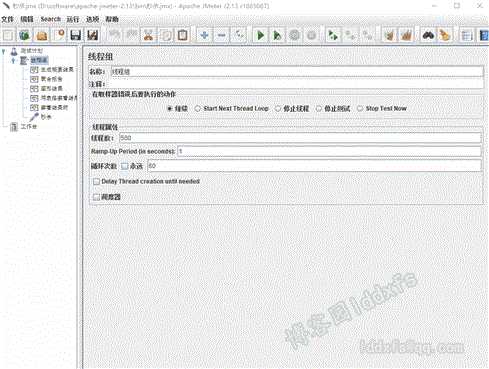Click the Open file folder icon

(42, 35)
